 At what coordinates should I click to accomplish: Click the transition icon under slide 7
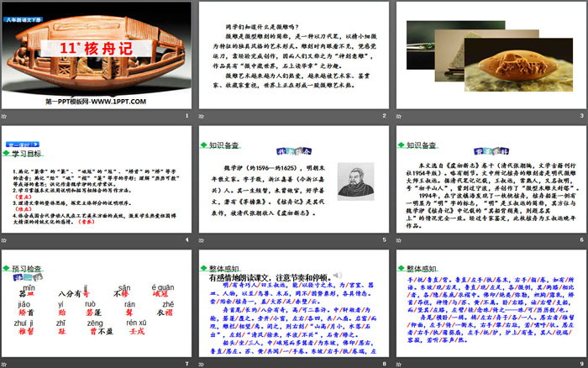point(7,361)
